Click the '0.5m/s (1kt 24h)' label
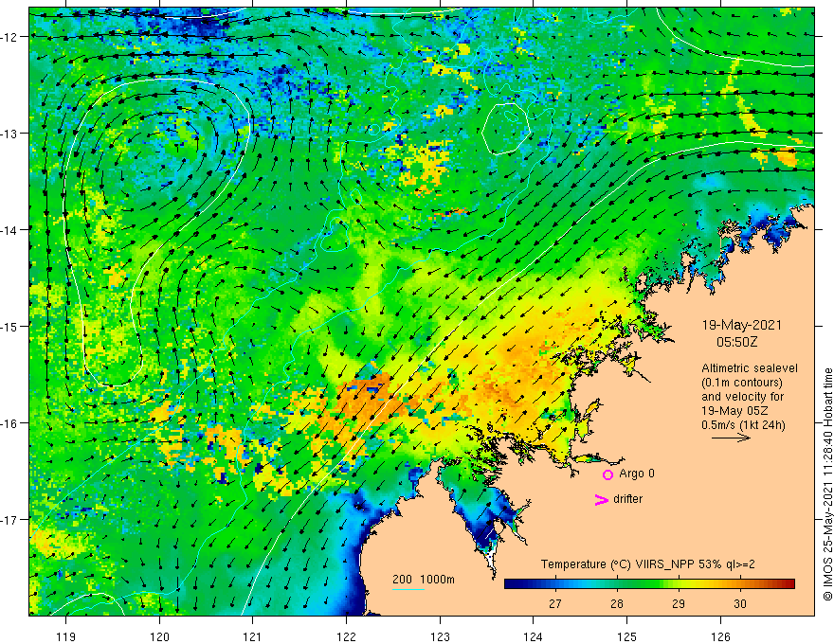The width and height of the screenshot is (834, 644). [x=743, y=425]
